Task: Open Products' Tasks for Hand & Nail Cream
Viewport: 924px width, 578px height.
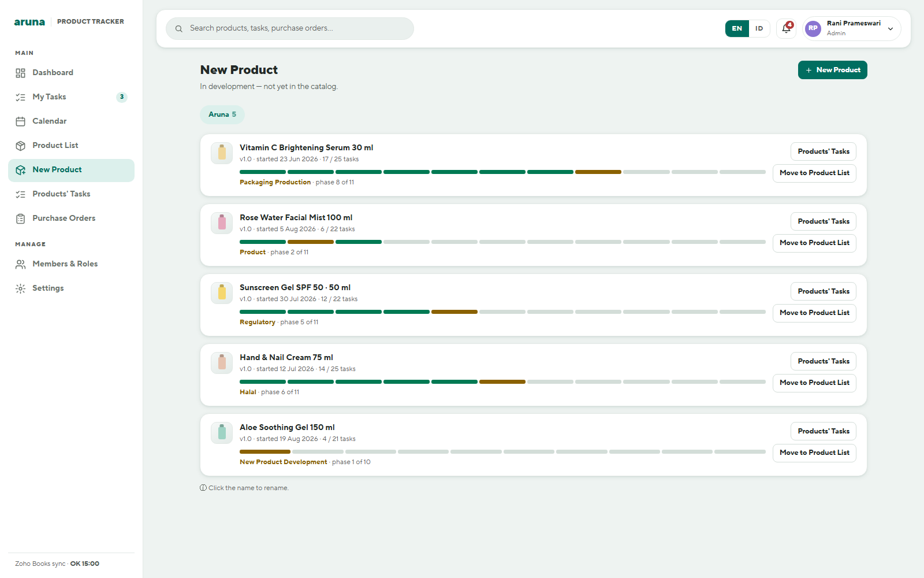Action: (x=824, y=361)
